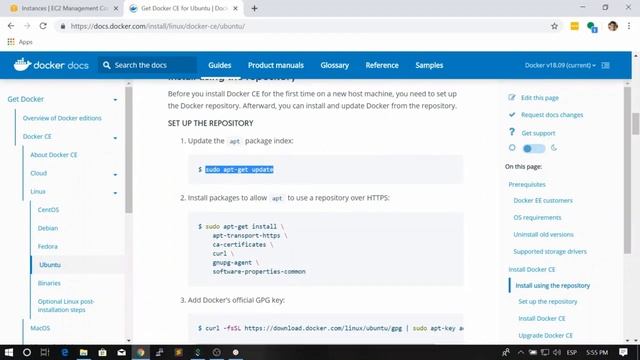Open the Debian install page
Viewport: 640px width, 360px height.
pos(48,228)
